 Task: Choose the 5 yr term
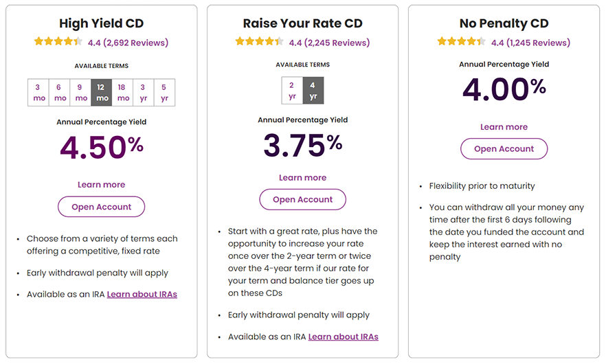(x=164, y=92)
